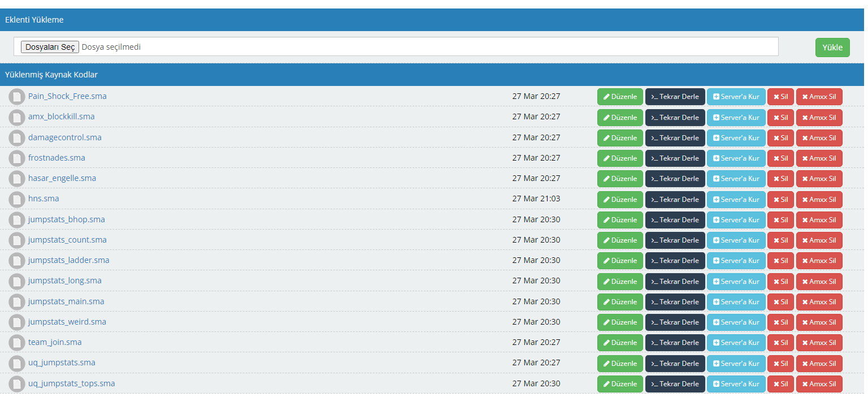Click the file icon beside team_join.sma
The image size is (868, 397).
(17, 342)
